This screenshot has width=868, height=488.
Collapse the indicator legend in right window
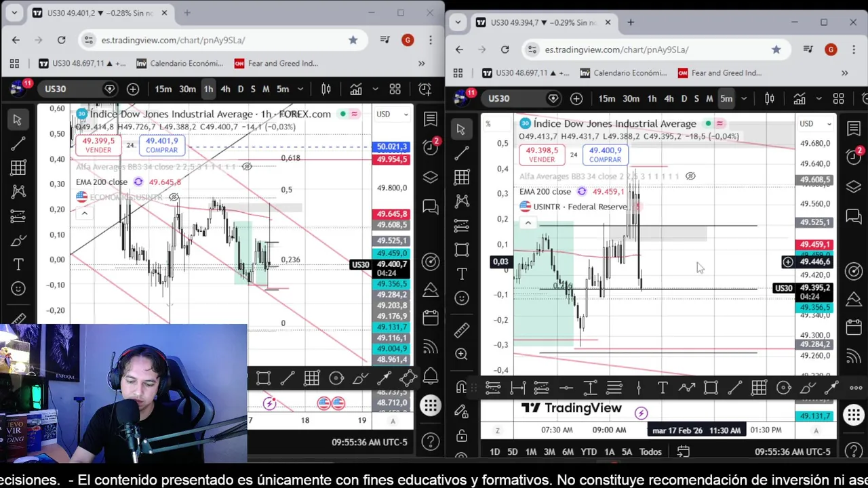coord(528,223)
